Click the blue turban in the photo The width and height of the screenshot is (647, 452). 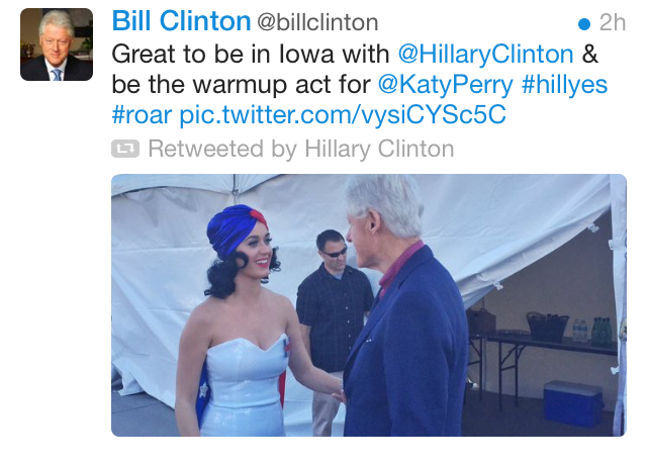[235, 229]
